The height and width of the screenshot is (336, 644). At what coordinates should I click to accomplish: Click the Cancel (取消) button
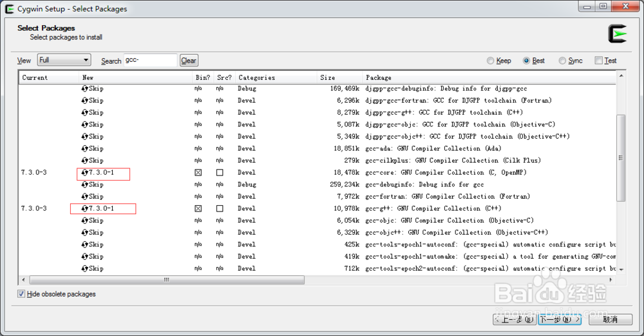(611, 319)
